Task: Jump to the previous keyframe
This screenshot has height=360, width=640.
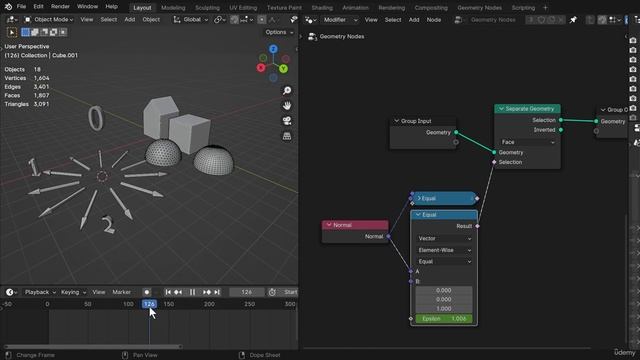Action: (x=178, y=292)
